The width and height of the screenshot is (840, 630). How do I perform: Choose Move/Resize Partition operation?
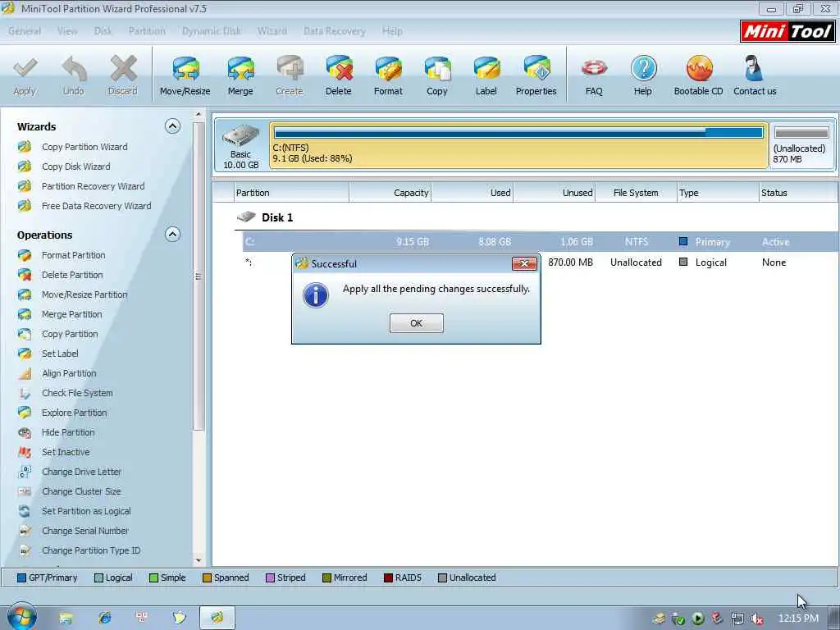coord(84,294)
